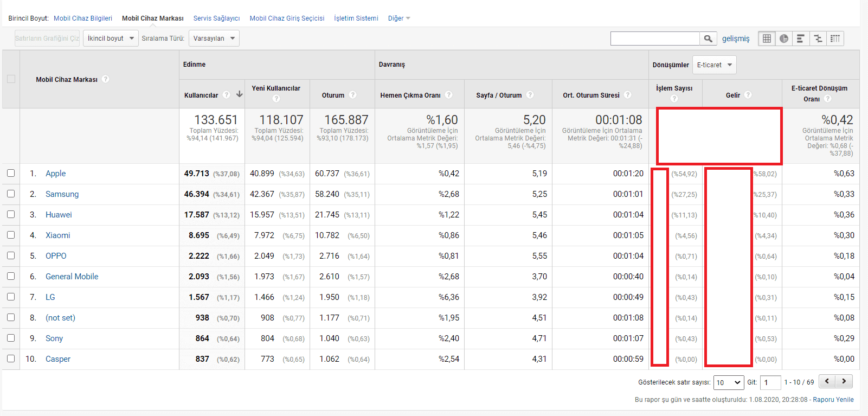The image size is (868, 416).
Task: Open the İkincil boyut dropdown
Action: coord(111,39)
